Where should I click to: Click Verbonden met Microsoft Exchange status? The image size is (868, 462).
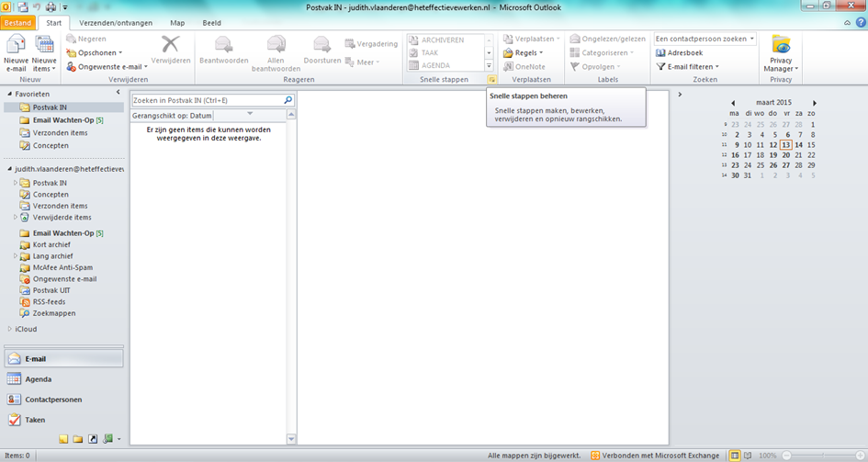655,456
